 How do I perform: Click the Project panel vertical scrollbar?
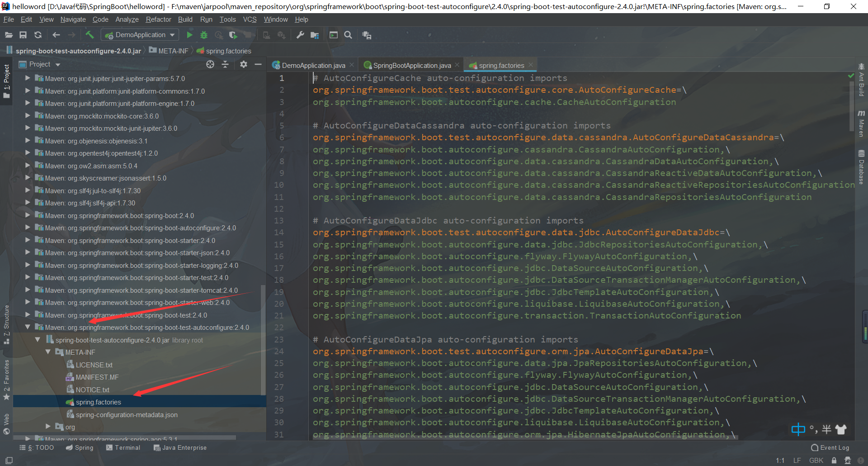click(264, 339)
